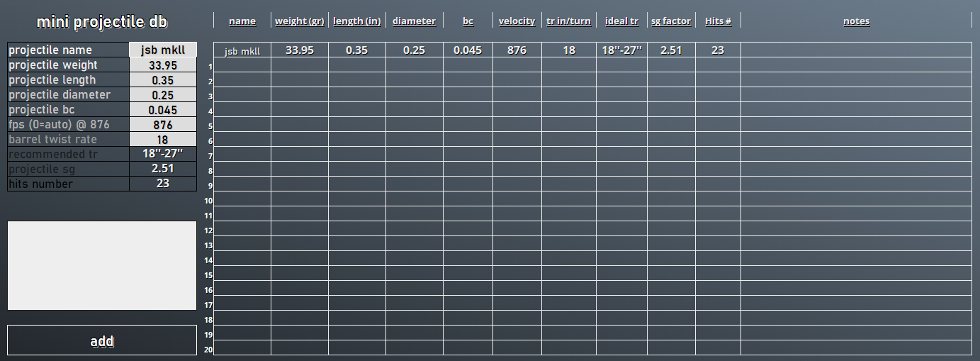The height and width of the screenshot is (361, 980).
Task: Click the length (in) column header
Action: pos(357,21)
